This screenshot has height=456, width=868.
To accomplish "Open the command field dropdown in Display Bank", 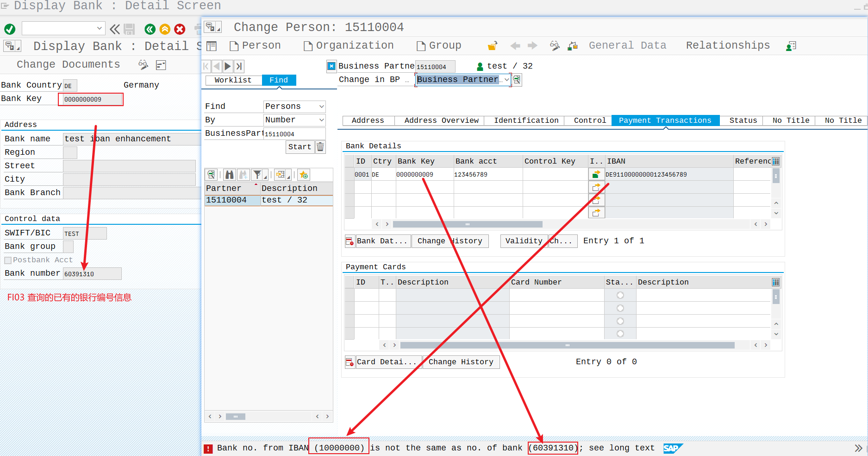I will 99,29.
